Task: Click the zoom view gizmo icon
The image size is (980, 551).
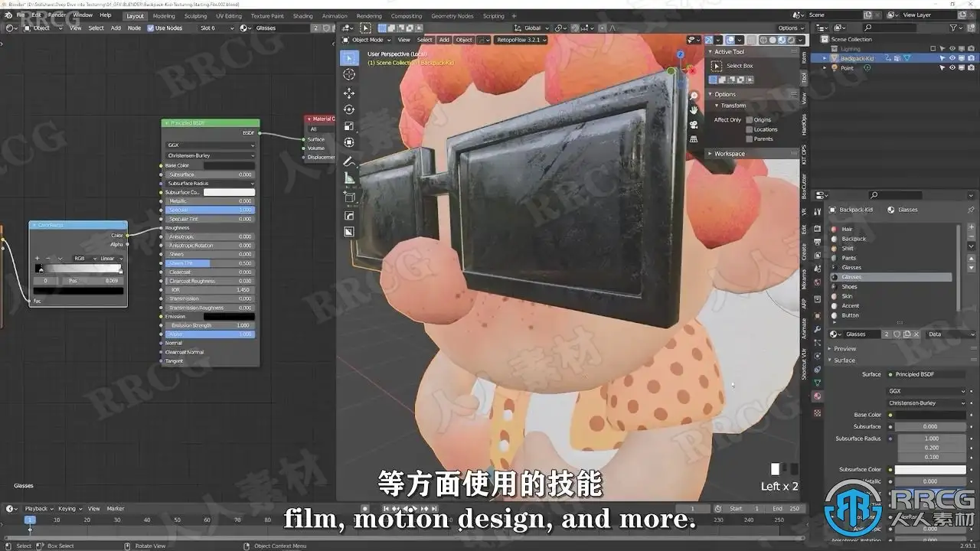Action: point(694,96)
